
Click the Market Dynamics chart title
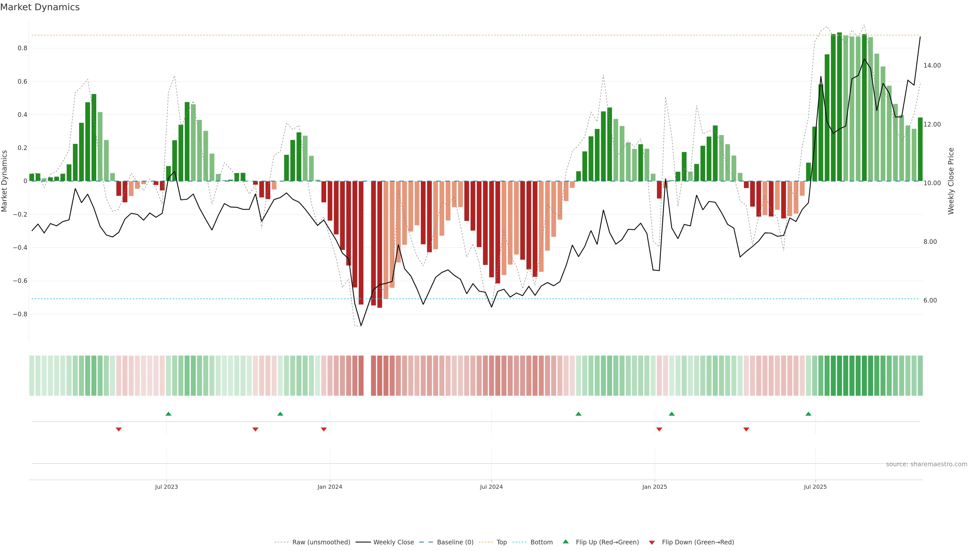coord(40,7)
